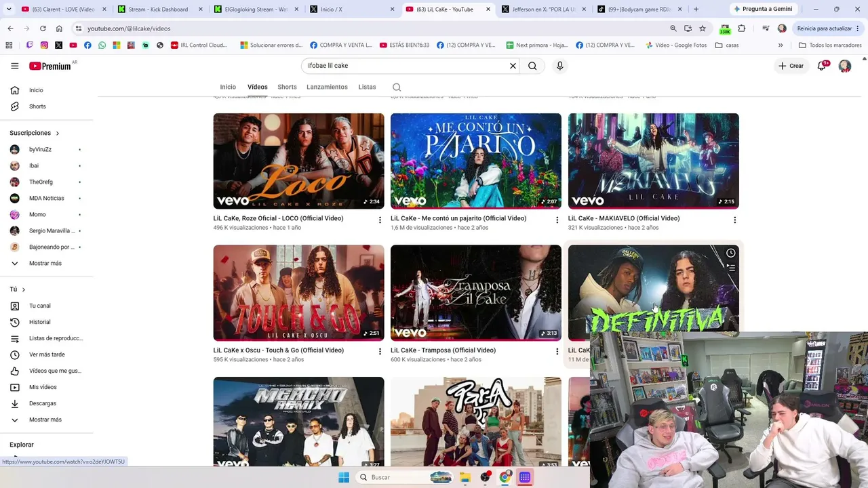Open options for Me contó un pajarito
The height and width of the screenshot is (488, 868).
[557, 220]
